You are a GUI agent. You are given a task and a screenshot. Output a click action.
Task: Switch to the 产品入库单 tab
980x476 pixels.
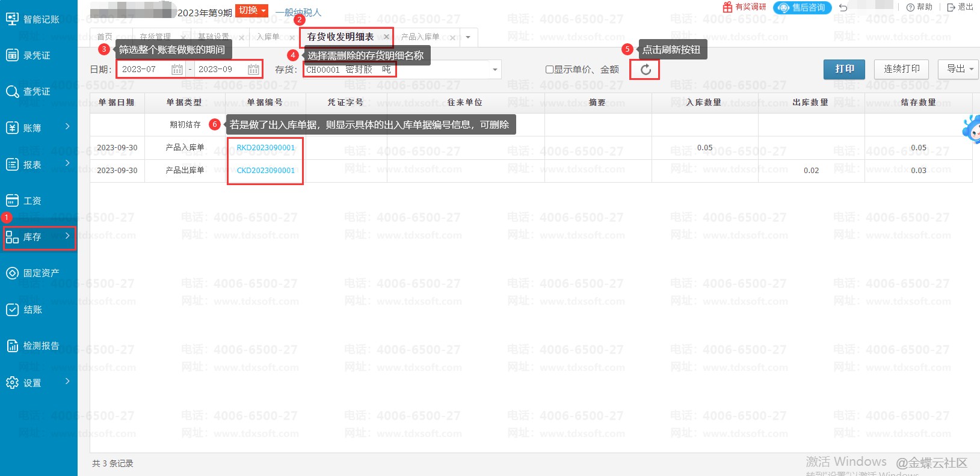pos(421,37)
